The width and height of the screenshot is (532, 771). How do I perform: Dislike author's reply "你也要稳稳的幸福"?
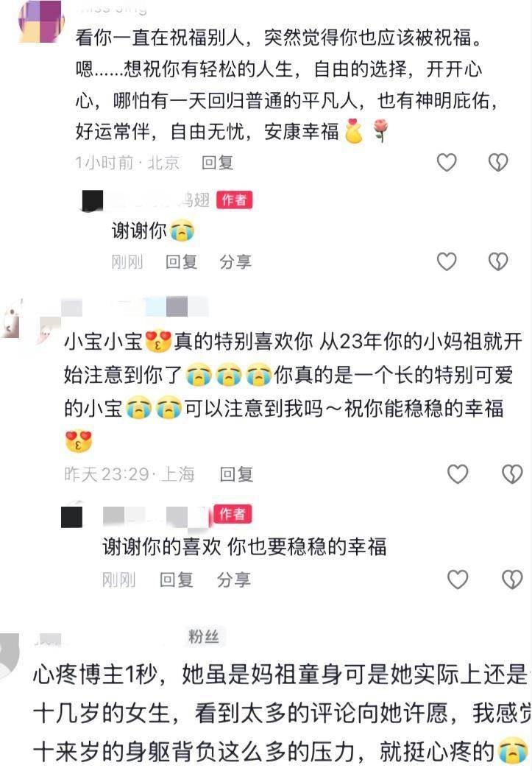pos(512,580)
